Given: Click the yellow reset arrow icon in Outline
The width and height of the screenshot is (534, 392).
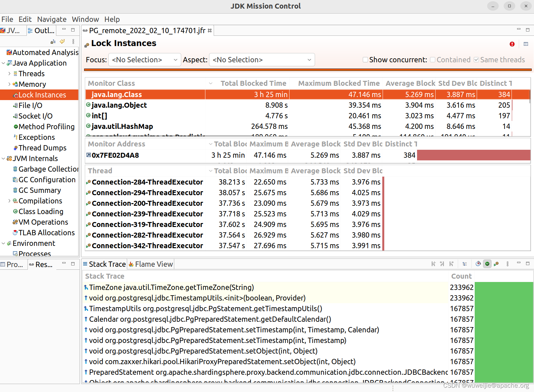Looking at the screenshot, I should (x=62, y=42).
